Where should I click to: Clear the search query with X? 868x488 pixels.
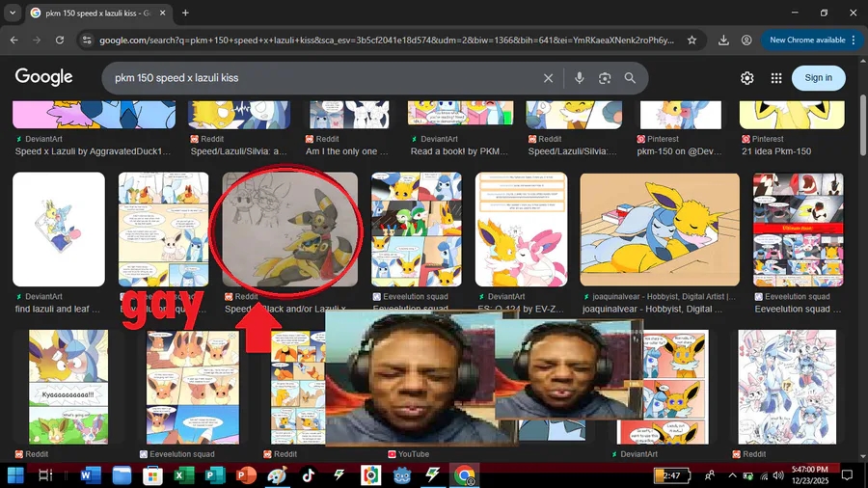pos(548,78)
